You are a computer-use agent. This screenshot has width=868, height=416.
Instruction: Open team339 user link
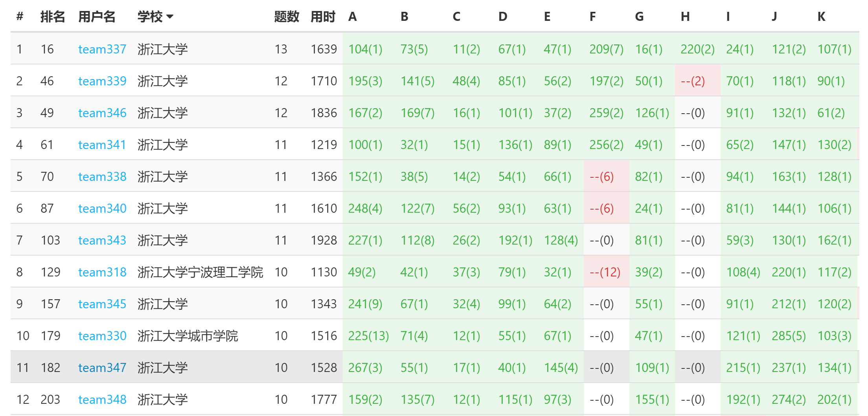(102, 81)
